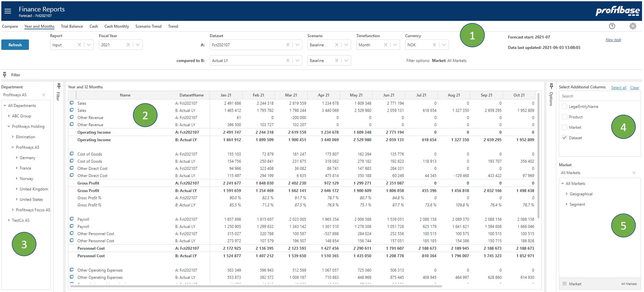Click the drill icon on Other Revenue A: Fct202107 row
Viewport: 644px width, 292px height.
point(72,117)
